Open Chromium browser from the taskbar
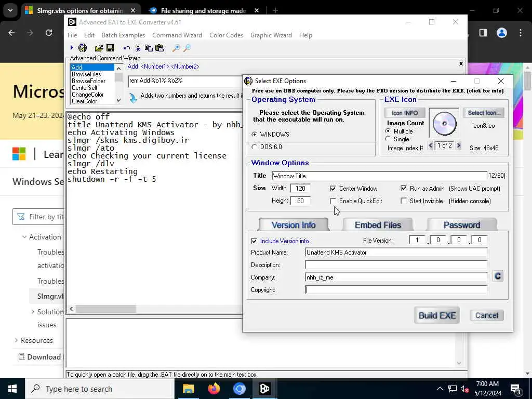The height and width of the screenshot is (399, 532). click(x=239, y=389)
